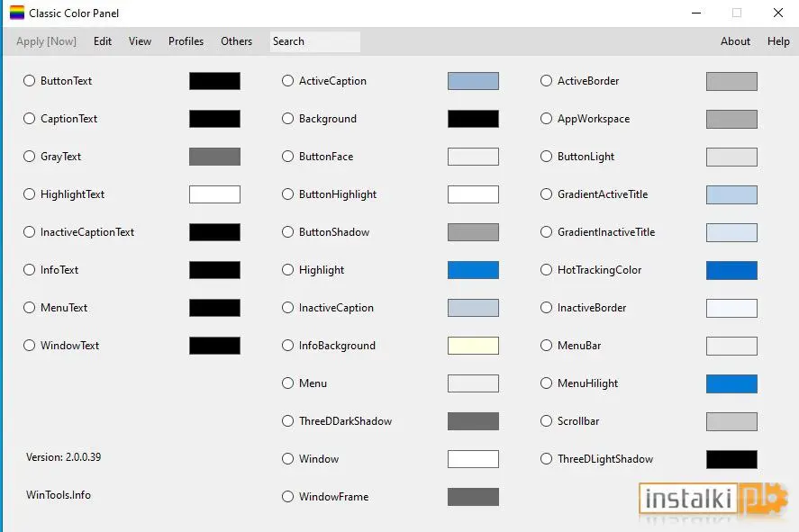The width and height of the screenshot is (799, 532).
Task: Select the MenuText radio button
Action: pyautogui.click(x=29, y=308)
